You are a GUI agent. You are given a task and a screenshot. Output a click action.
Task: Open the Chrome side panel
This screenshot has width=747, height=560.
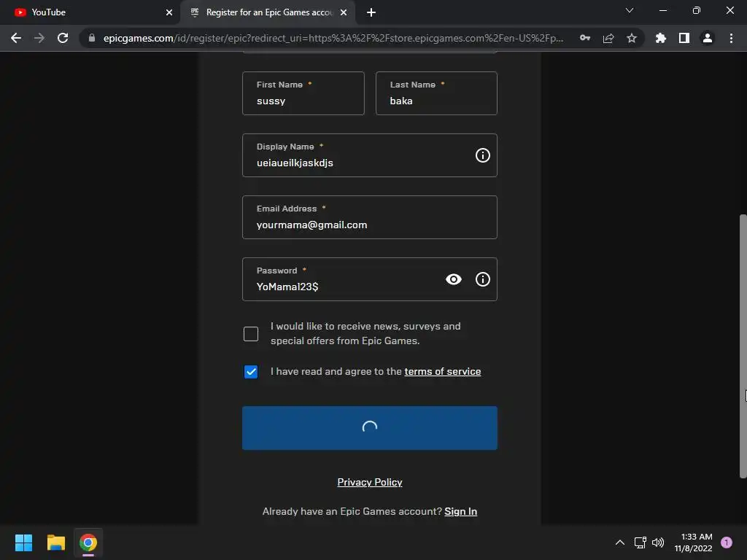pyautogui.click(x=684, y=38)
